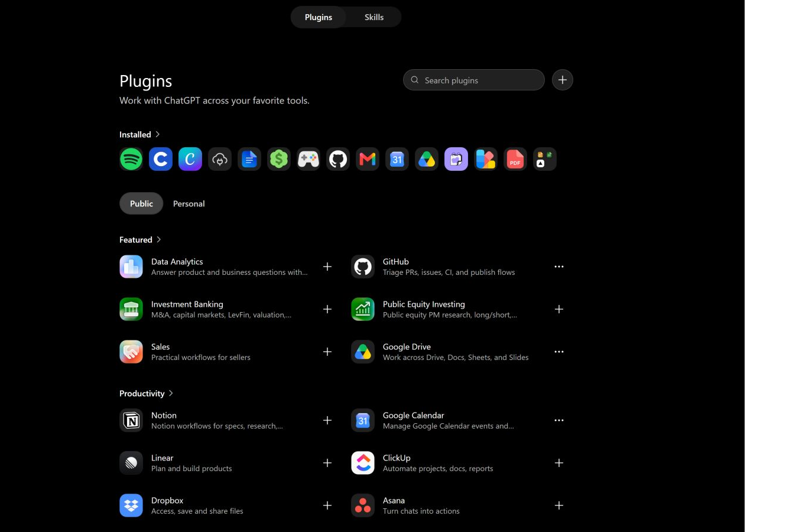Screen dimensions: 786x532
Task: Click the Google Calendar icon in Productivity list
Action: [x=363, y=420]
